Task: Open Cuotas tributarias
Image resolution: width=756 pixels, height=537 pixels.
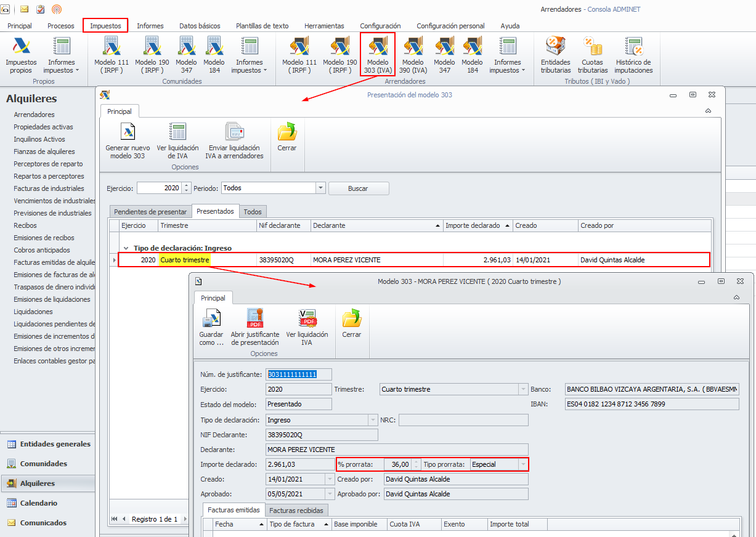Action: coord(593,55)
